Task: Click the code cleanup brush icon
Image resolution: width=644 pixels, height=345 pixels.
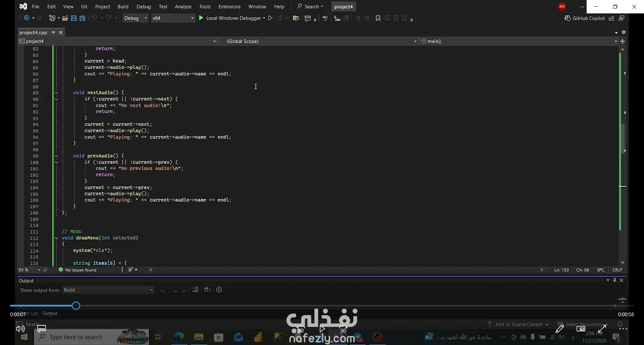Action: 131,270
